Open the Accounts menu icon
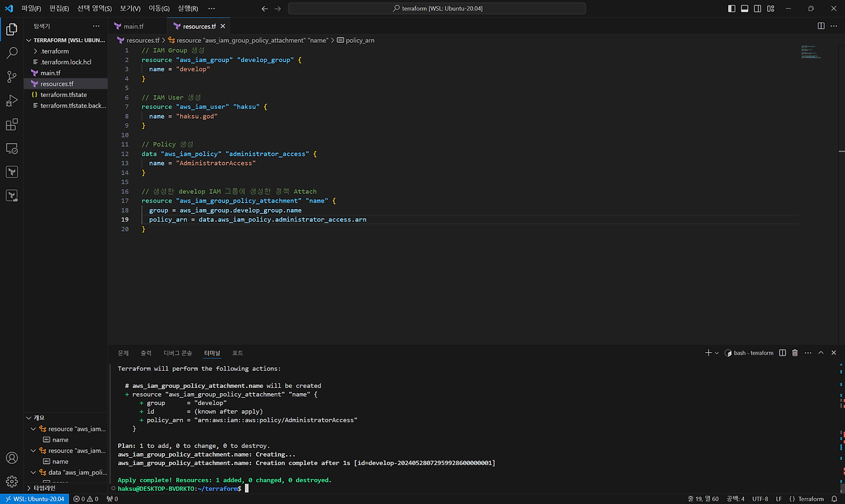This screenshot has width=845, height=504. (12, 458)
